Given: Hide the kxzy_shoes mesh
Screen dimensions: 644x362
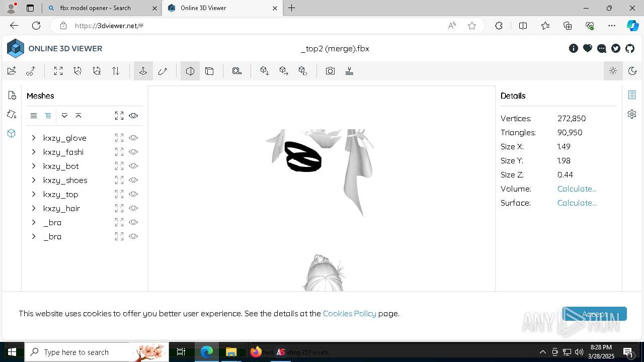Looking at the screenshot, I should [x=133, y=180].
